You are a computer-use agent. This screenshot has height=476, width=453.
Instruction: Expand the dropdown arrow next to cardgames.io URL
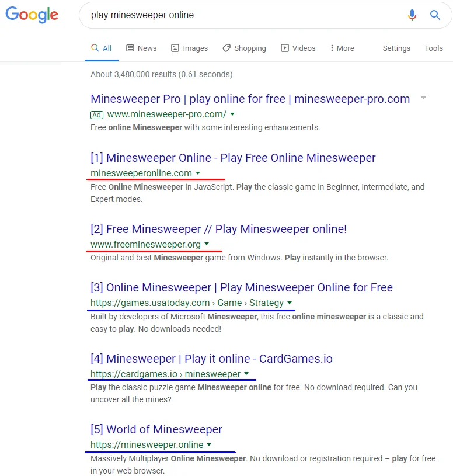tap(246, 374)
